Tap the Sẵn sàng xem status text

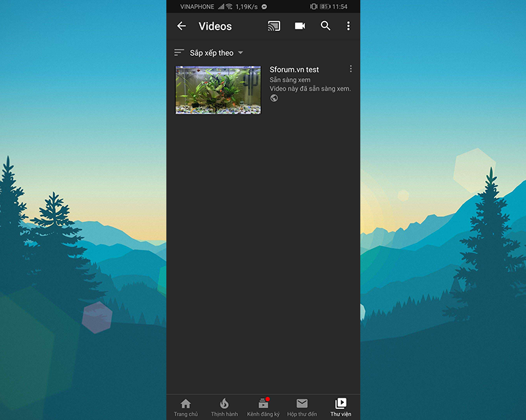pyautogui.click(x=290, y=80)
